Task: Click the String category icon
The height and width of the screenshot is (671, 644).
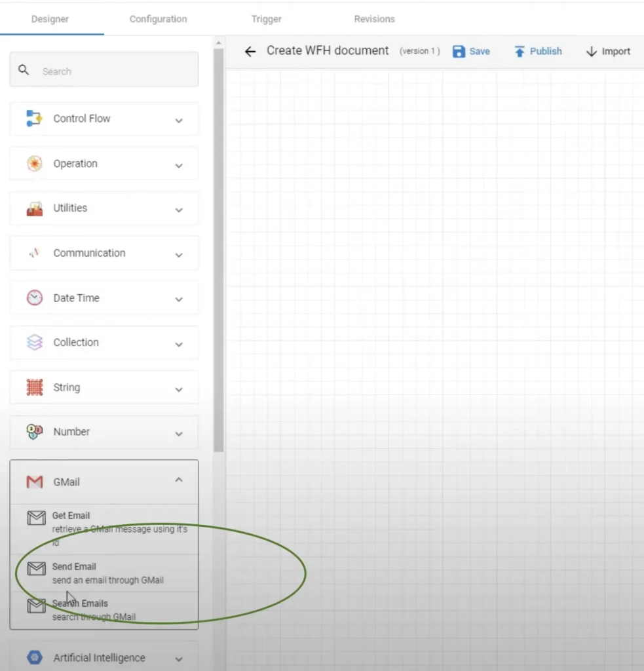Action: pos(34,387)
